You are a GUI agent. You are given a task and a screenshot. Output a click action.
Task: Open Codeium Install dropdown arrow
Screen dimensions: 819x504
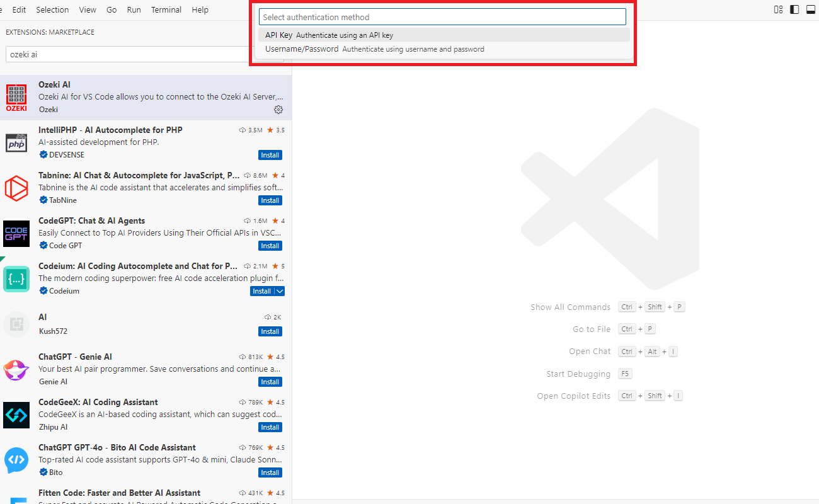tap(280, 291)
